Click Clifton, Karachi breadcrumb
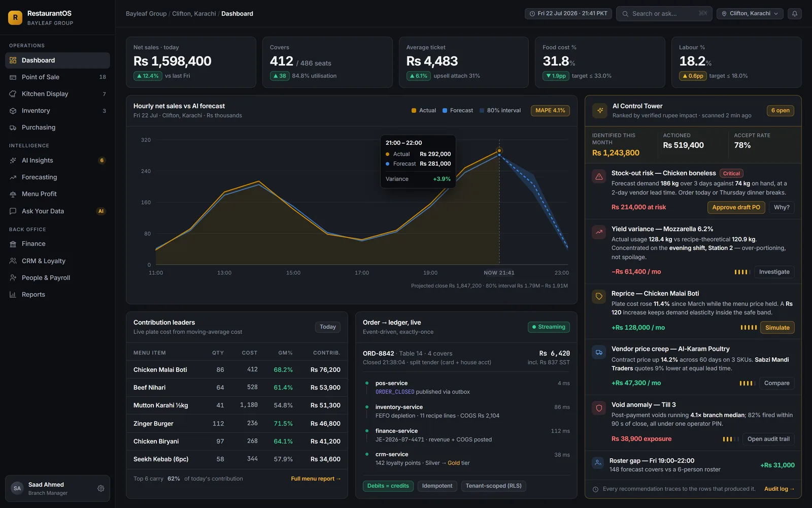Viewport: 812px width, 508px height. click(194, 14)
